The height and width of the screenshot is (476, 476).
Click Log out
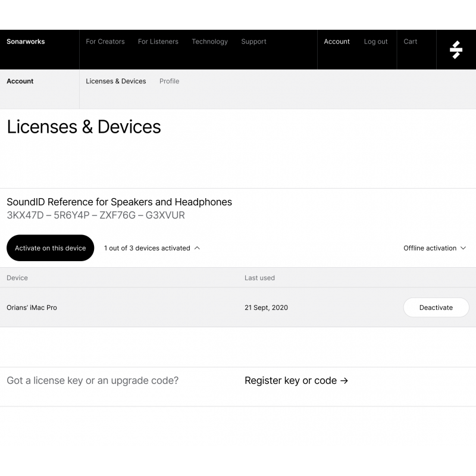pyautogui.click(x=375, y=42)
